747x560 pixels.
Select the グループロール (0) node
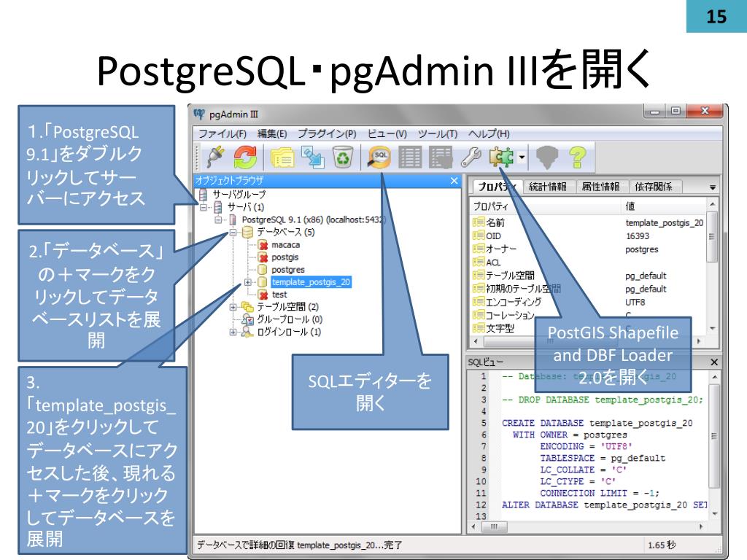pyautogui.click(x=290, y=319)
